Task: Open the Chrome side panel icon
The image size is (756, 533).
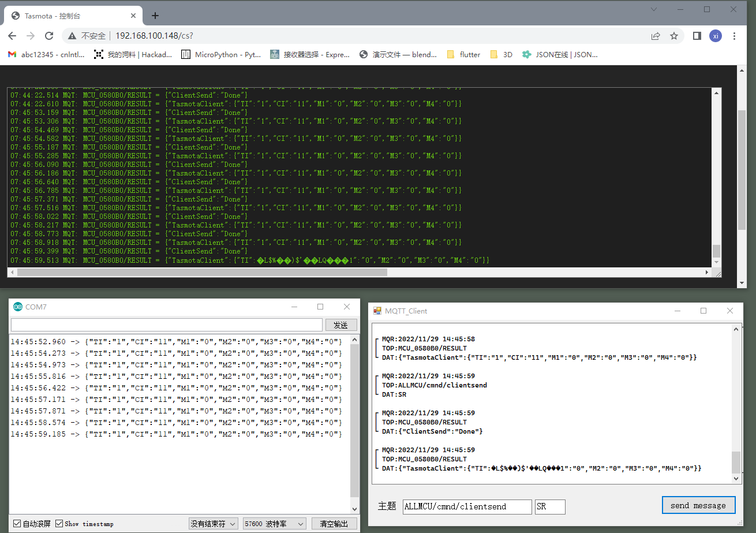Action: [x=696, y=36]
